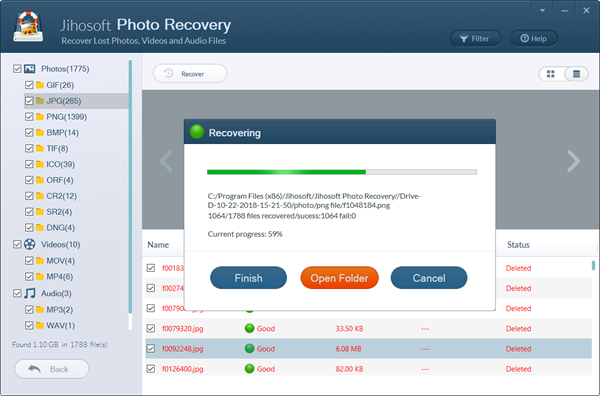Uncheck file f0092248.jpg checkbox

pyautogui.click(x=151, y=349)
